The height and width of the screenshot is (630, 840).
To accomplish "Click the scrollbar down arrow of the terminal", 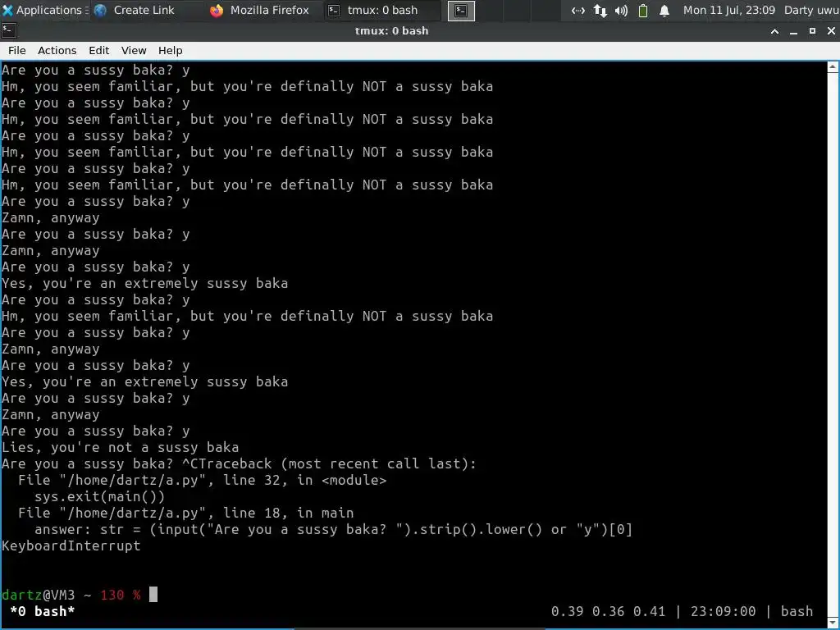I will coord(833,623).
